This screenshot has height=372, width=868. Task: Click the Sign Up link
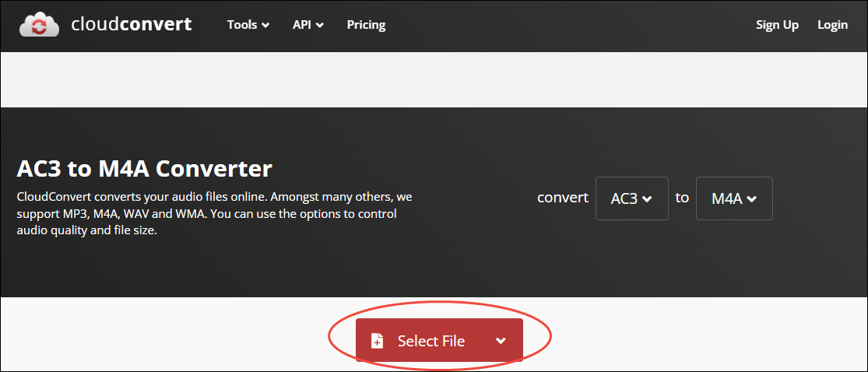click(x=777, y=25)
